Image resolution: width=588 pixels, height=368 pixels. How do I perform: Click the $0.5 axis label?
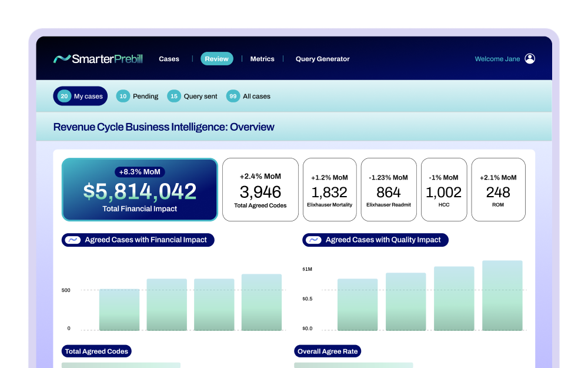307,299
